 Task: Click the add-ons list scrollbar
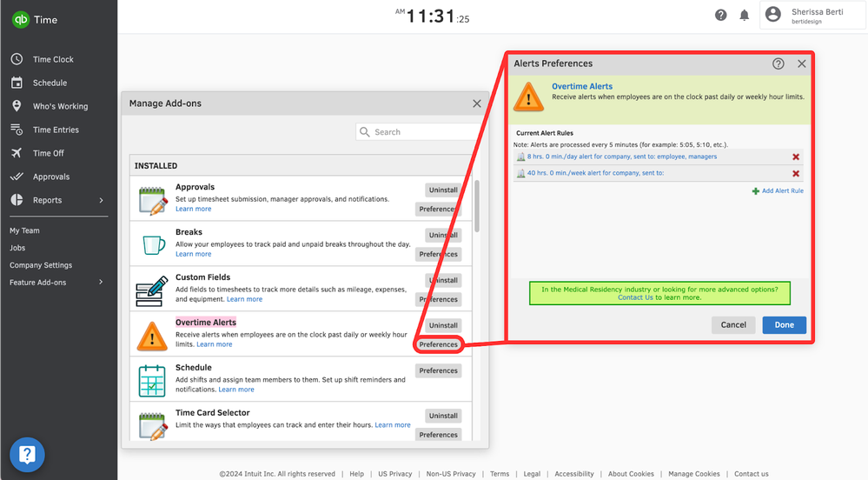pyautogui.click(x=477, y=206)
